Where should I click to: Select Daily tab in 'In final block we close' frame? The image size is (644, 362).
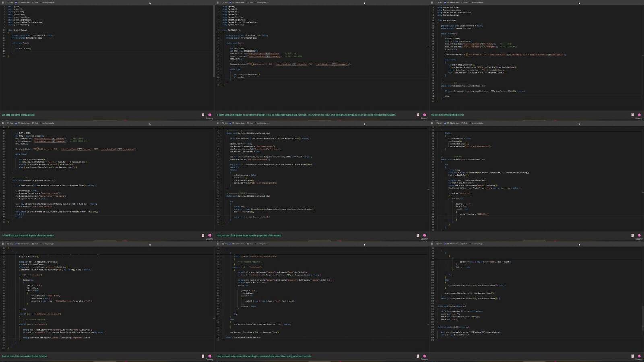pos(10,123)
